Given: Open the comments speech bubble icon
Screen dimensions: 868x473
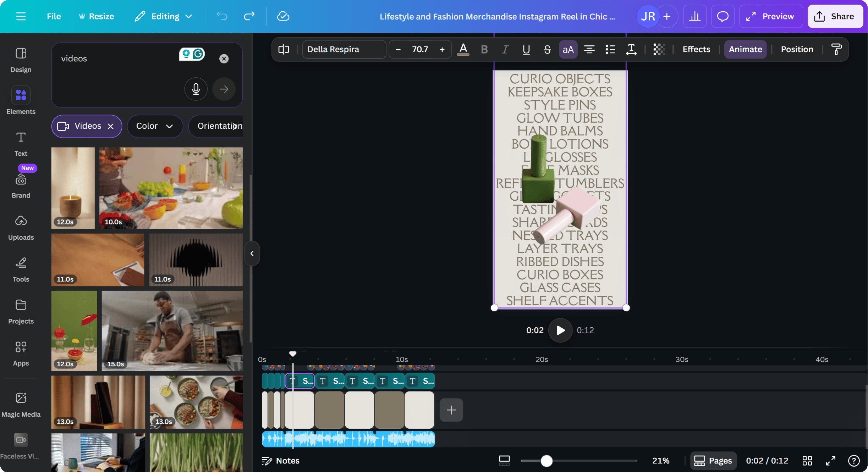Looking at the screenshot, I should (723, 16).
